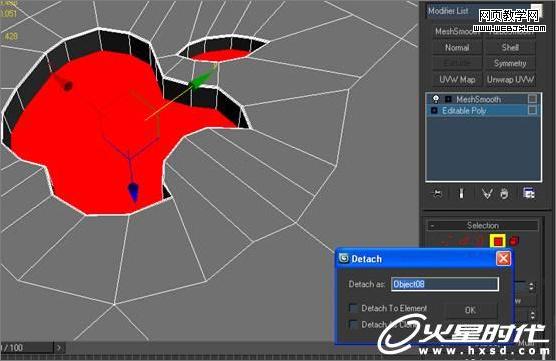556x361 pixels.
Task: Click the Shell modifier button
Action: (510, 47)
